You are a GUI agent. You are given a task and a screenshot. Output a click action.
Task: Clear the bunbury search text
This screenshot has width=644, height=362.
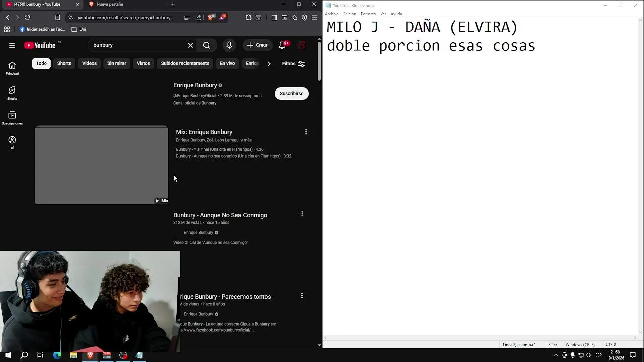tap(191, 45)
